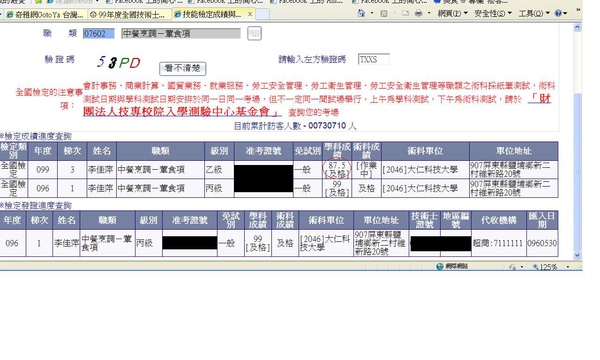600x360 pixels.
Task: Switch to the 99年度全國技術士 tab
Action: coord(129,15)
